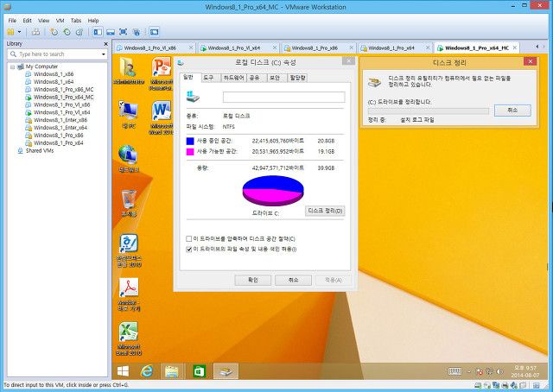Enable compress this drive checkbox
This screenshot has width=553, height=392.
coord(188,239)
